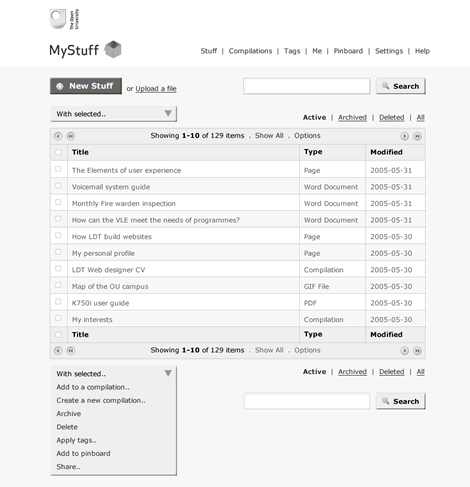Click the New Stuff button
470x487 pixels.
coord(86,86)
